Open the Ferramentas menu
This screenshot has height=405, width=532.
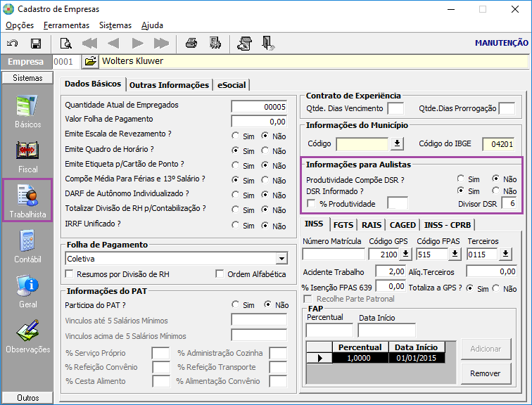coord(66,25)
